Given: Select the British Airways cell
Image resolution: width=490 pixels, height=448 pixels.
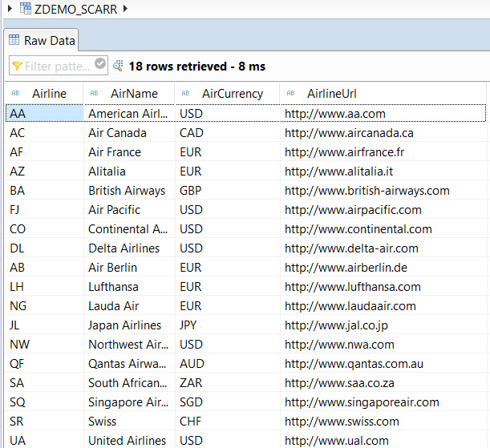Looking at the screenshot, I should click(129, 191).
